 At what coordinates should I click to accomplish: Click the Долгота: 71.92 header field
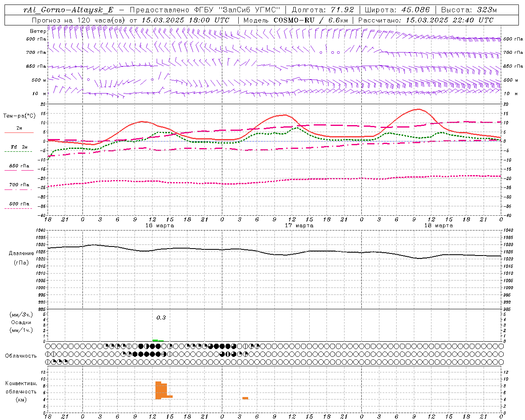coord(323,10)
